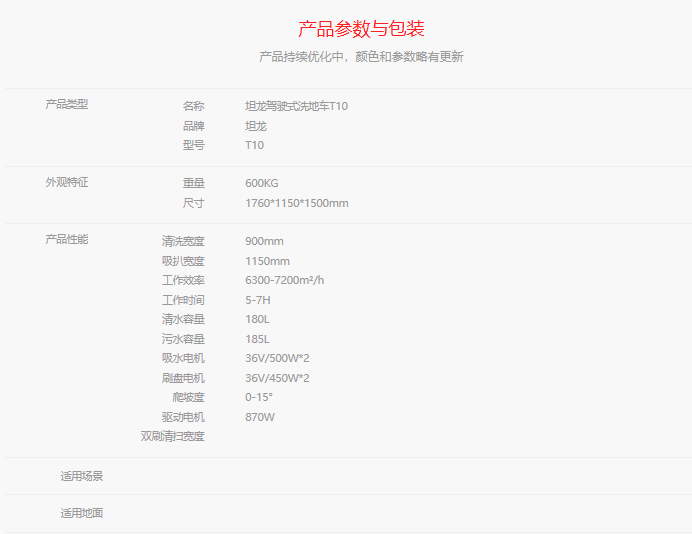
Task: Select the weight value 600KG
Action: coord(262,183)
